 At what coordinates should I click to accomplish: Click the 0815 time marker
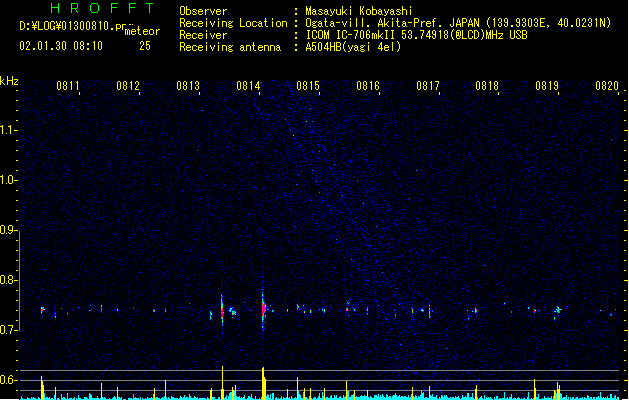308,86
